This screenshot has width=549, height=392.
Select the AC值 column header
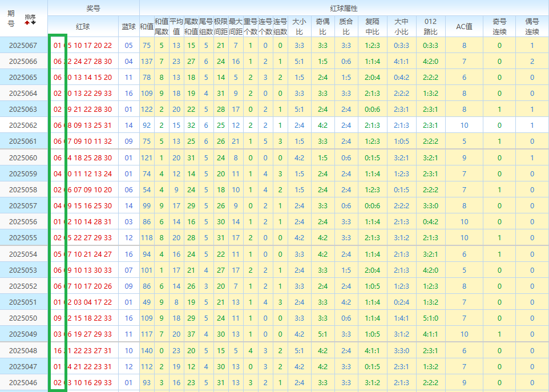pos(464,26)
